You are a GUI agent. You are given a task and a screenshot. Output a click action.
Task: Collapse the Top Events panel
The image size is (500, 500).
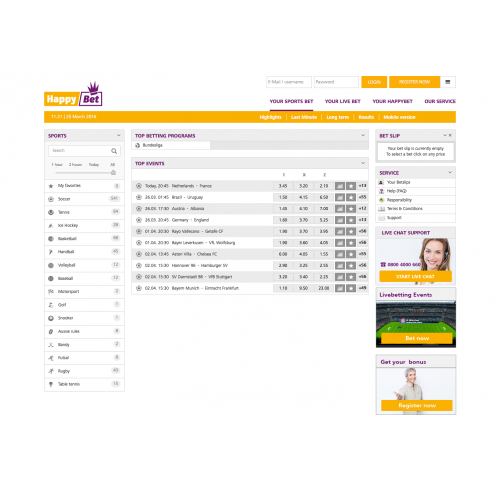click(363, 163)
